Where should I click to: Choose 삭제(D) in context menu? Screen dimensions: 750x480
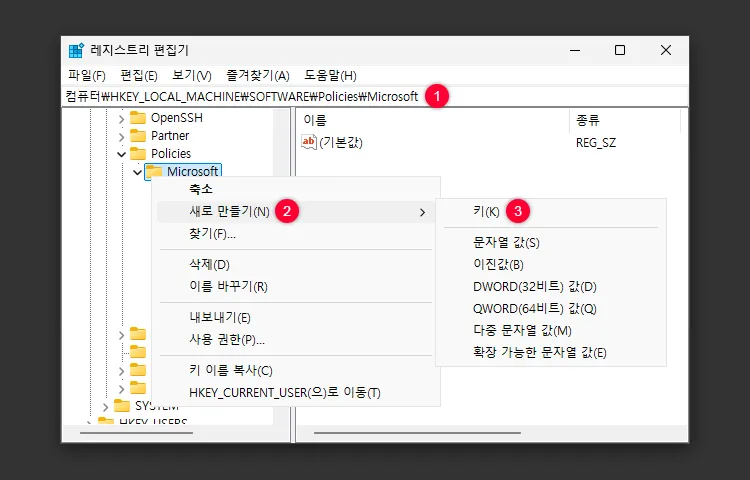tap(296, 264)
